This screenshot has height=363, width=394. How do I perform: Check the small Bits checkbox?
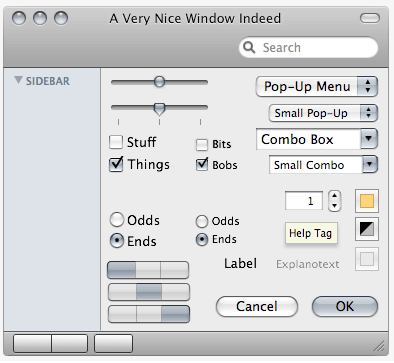point(202,145)
